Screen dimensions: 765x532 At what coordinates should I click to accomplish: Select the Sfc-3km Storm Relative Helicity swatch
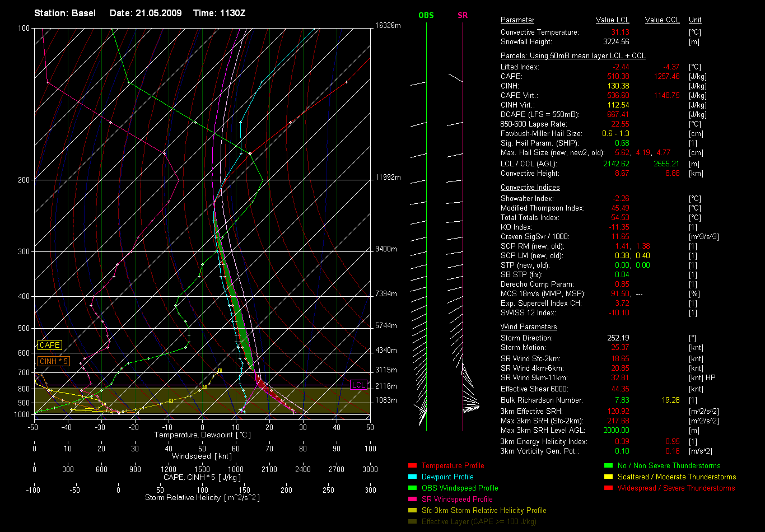(412, 510)
